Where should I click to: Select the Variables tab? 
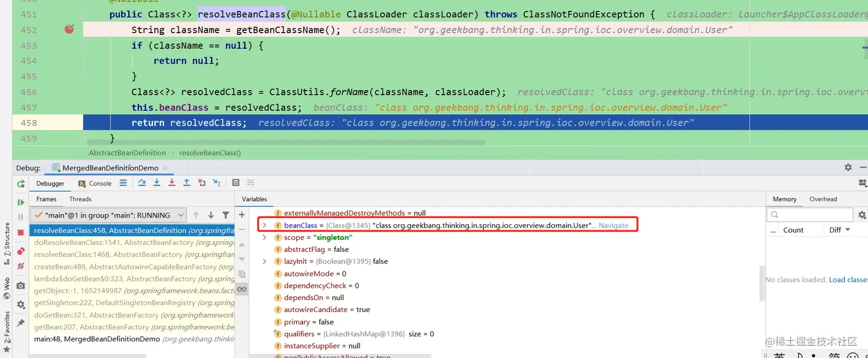[x=254, y=199]
